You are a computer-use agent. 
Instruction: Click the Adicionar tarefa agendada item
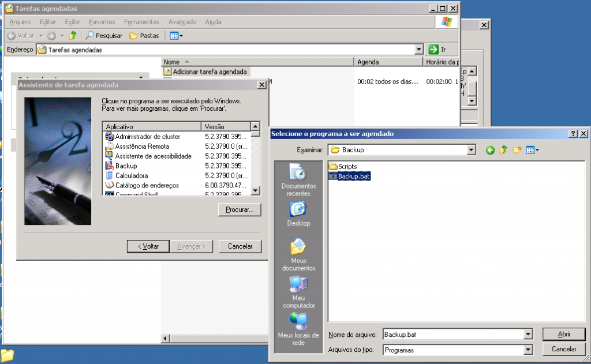pos(205,72)
